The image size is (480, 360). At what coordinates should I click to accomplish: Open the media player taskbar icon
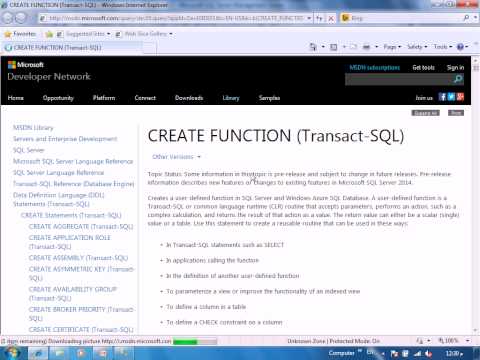tap(81, 353)
